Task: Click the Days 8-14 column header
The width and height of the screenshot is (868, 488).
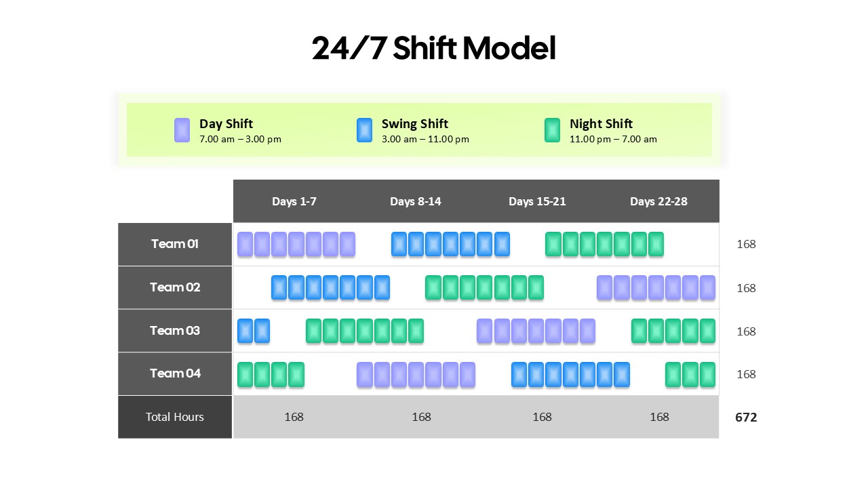Action: pyautogui.click(x=416, y=201)
